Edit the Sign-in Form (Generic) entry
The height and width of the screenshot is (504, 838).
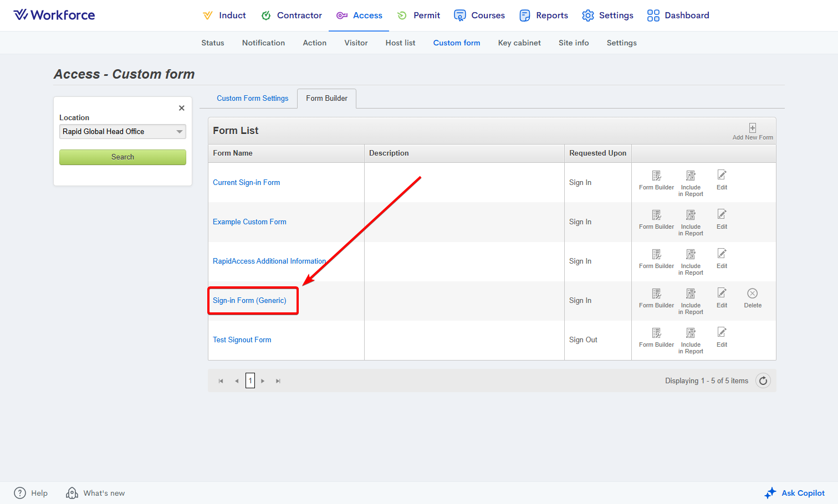click(722, 294)
